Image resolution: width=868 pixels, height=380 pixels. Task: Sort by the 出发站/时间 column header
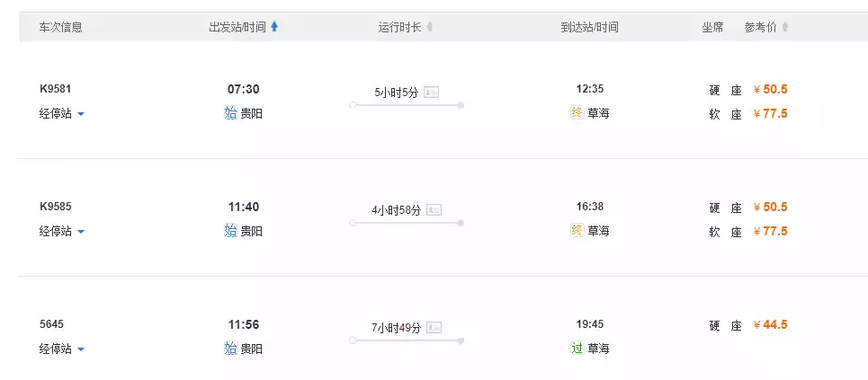tap(237, 27)
